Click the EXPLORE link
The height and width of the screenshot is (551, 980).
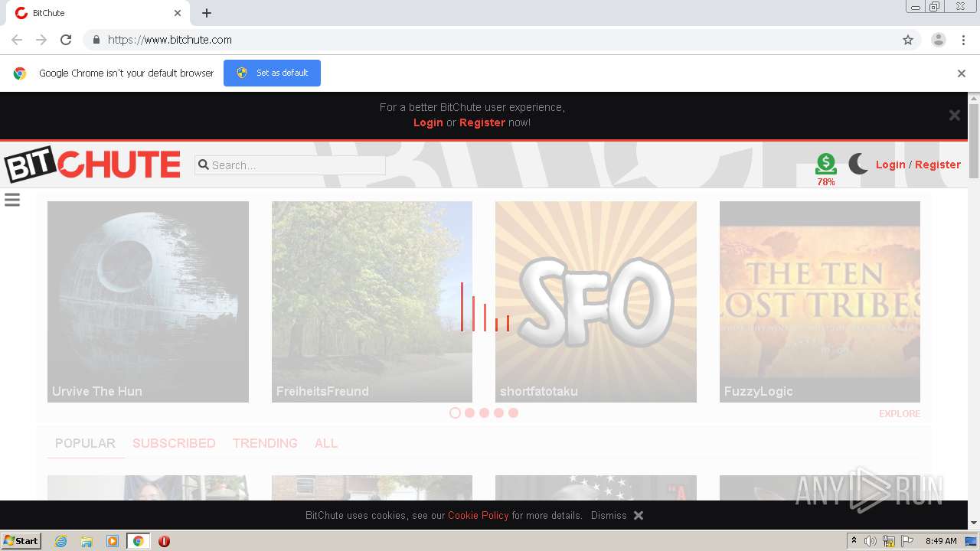[900, 413]
